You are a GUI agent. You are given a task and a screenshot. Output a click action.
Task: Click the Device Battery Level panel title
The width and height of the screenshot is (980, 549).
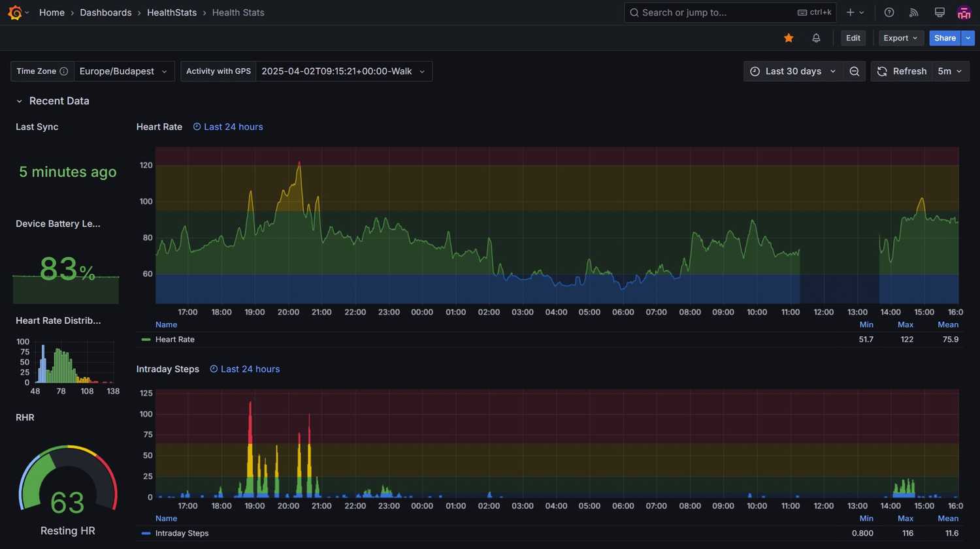[x=58, y=223]
